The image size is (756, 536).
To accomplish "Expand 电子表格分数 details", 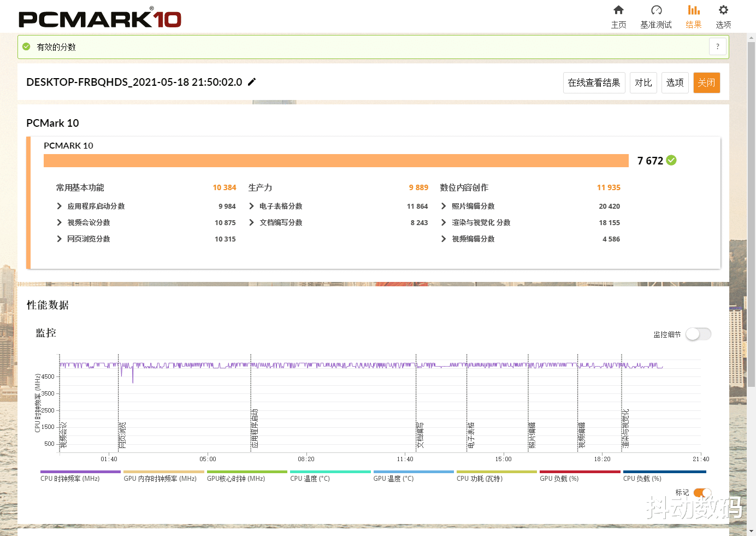I will [251, 206].
